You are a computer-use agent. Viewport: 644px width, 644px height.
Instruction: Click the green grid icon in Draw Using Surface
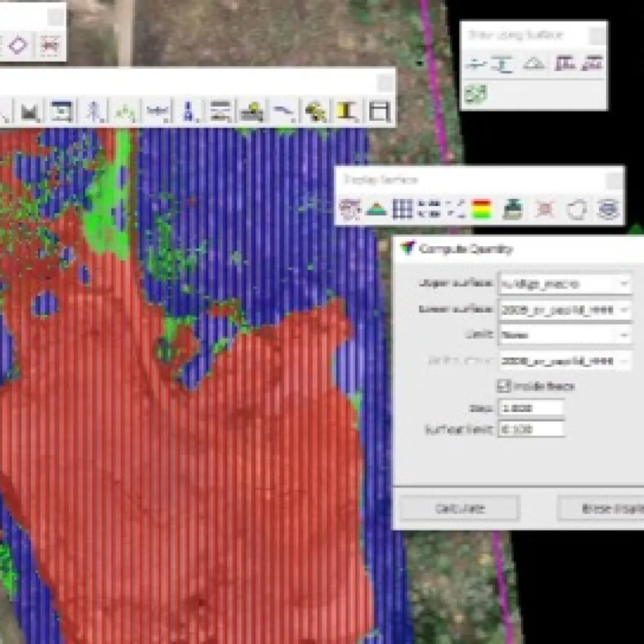pyautogui.click(x=475, y=93)
